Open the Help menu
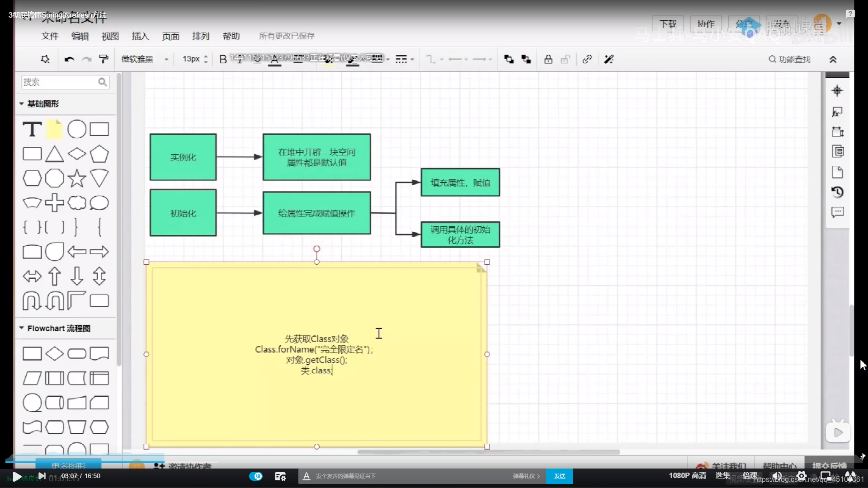 pyautogui.click(x=231, y=36)
